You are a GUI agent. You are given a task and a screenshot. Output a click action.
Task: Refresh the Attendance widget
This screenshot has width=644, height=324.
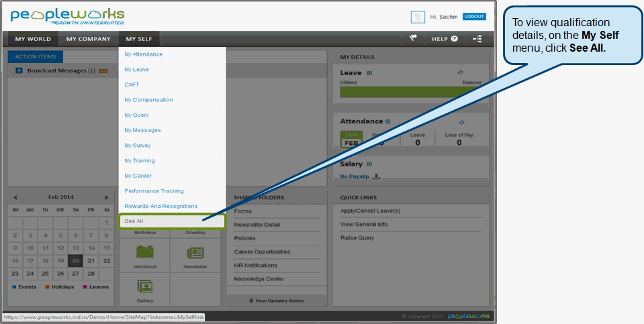click(x=461, y=122)
